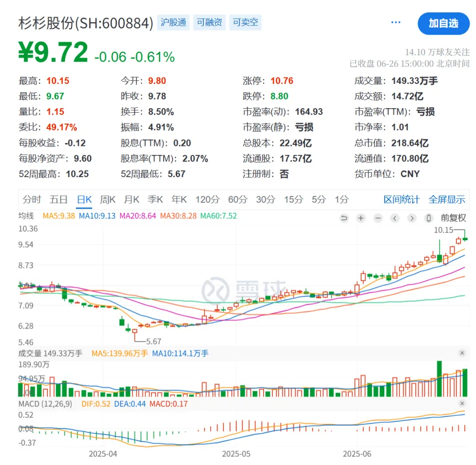Image resolution: width=476 pixels, height=465 pixels.
Task: Switch to 五日 chart tab
Action: coord(59,199)
